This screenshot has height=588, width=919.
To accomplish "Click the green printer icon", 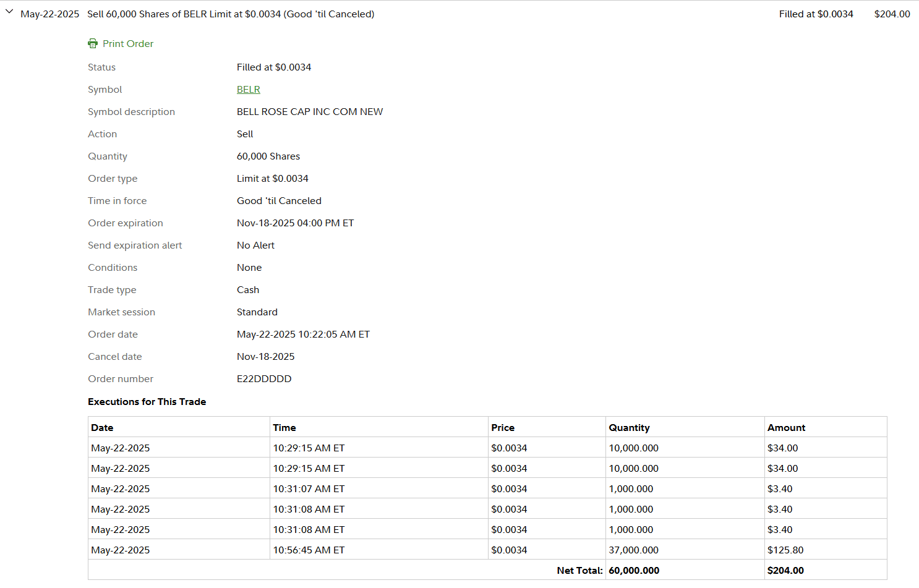I will 93,43.
